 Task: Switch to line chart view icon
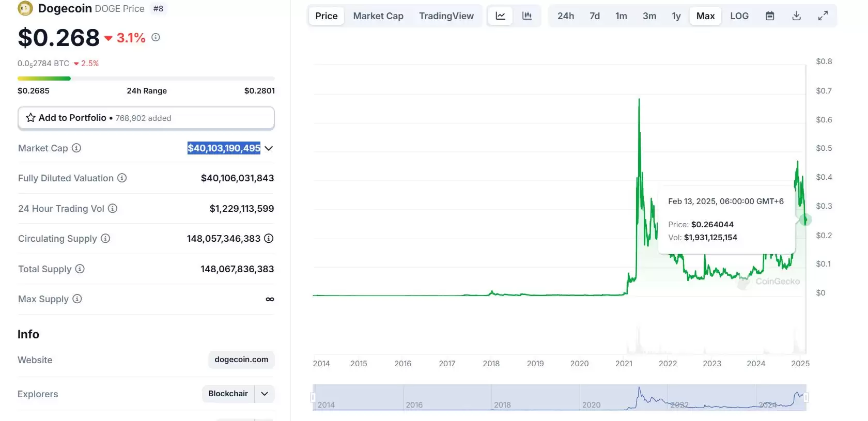click(500, 16)
